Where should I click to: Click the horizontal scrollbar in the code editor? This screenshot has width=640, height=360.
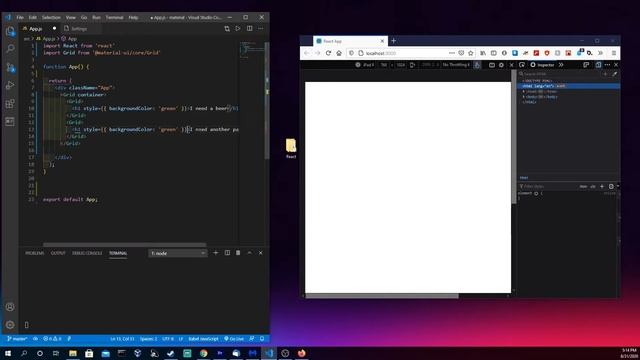click(x=124, y=245)
